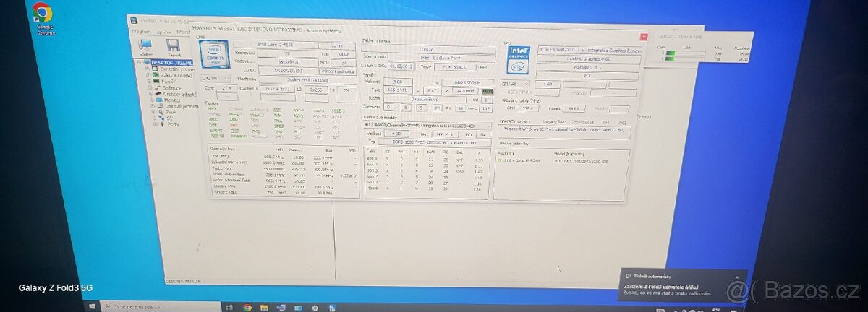Screen dimensions: 868x312
Task: Select DESKTOP root node in the tree
Action: tap(173, 63)
